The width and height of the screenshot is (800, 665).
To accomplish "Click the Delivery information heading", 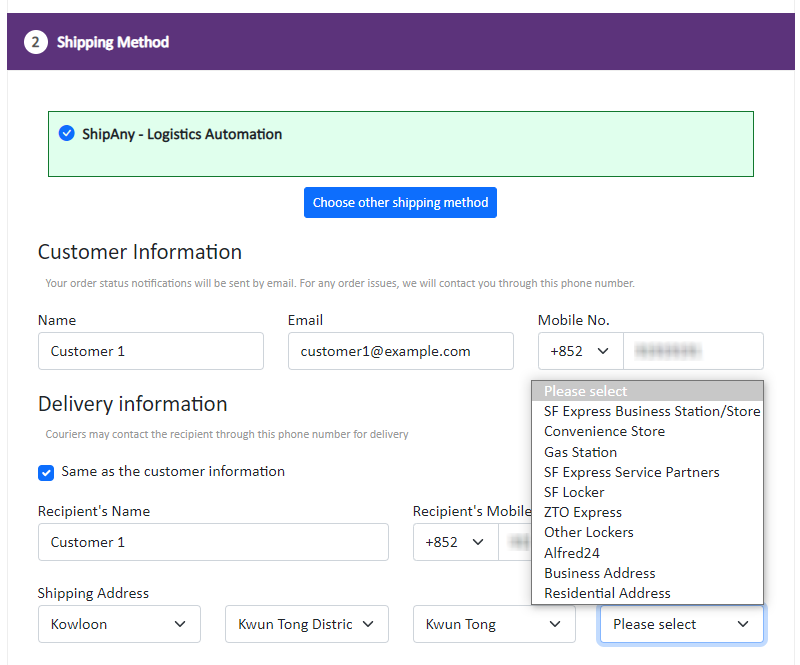I will [133, 404].
